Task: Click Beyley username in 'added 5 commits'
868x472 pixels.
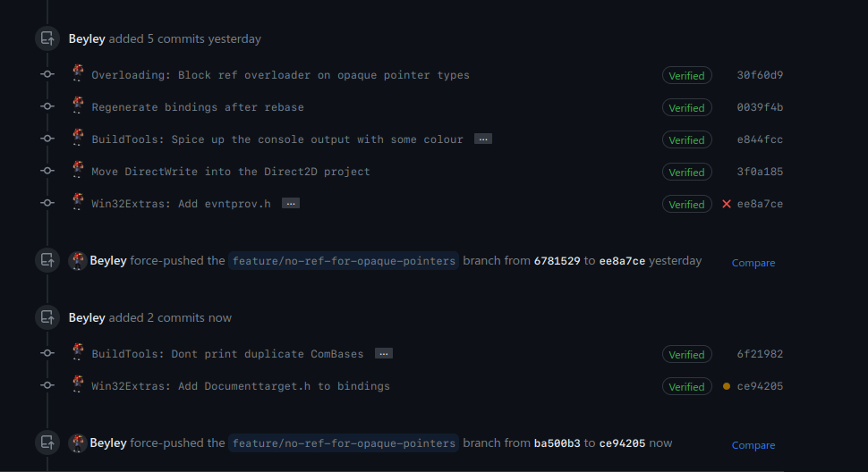Action: (x=87, y=39)
